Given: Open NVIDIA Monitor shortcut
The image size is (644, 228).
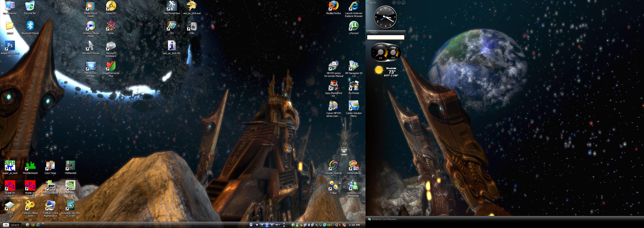Looking at the screenshot, I should click(x=50, y=187).
